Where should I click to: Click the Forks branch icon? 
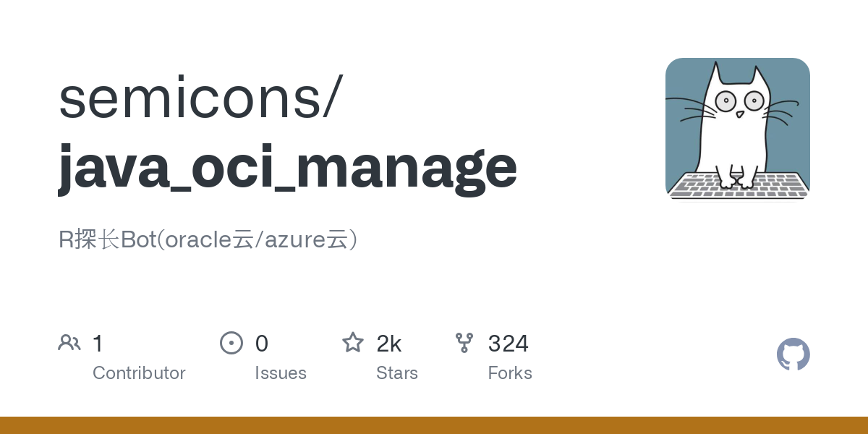click(464, 343)
